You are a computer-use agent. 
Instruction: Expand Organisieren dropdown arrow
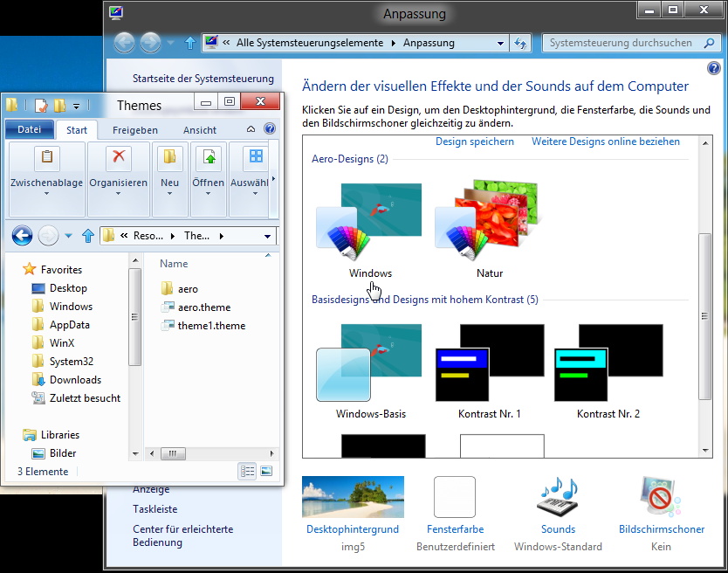click(118, 194)
